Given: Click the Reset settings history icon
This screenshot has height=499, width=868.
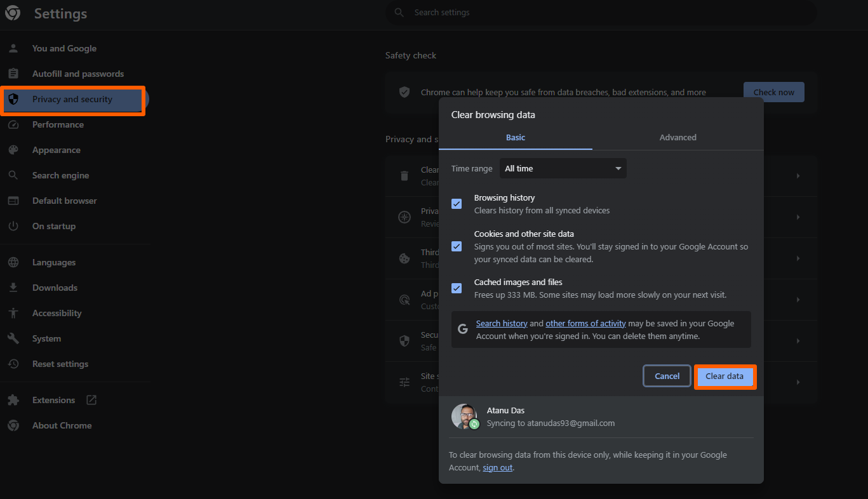Looking at the screenshot, I should [13, 364].
